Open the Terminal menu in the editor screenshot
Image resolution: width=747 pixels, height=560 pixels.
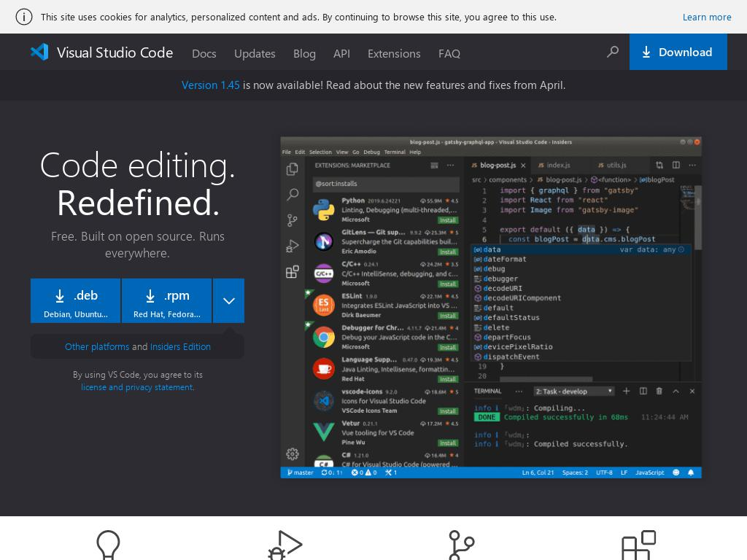click(395, 152)
